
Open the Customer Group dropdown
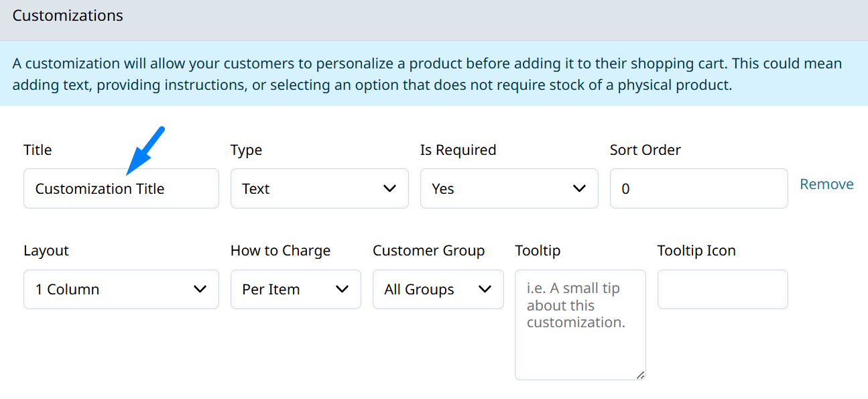coord(438,290)
